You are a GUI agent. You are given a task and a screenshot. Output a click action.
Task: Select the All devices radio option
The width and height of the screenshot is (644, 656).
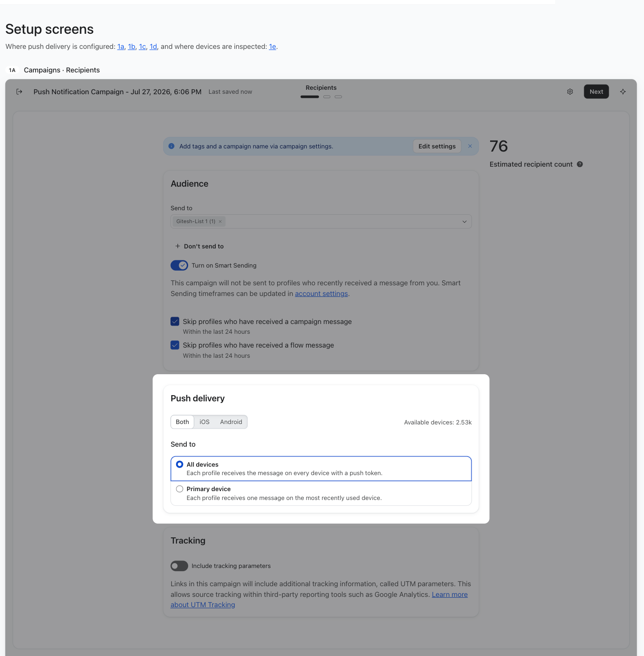coord(180,464)
